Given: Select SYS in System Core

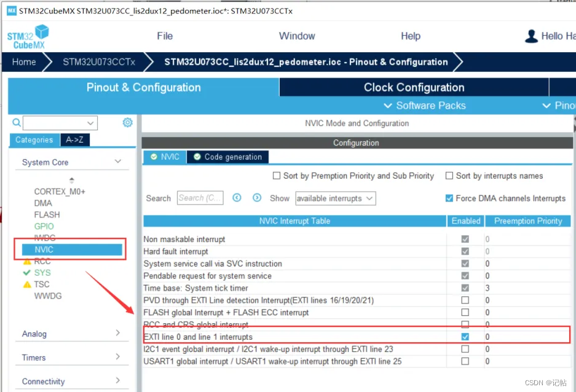Looking at the screenshot, I should click(42, 273).
